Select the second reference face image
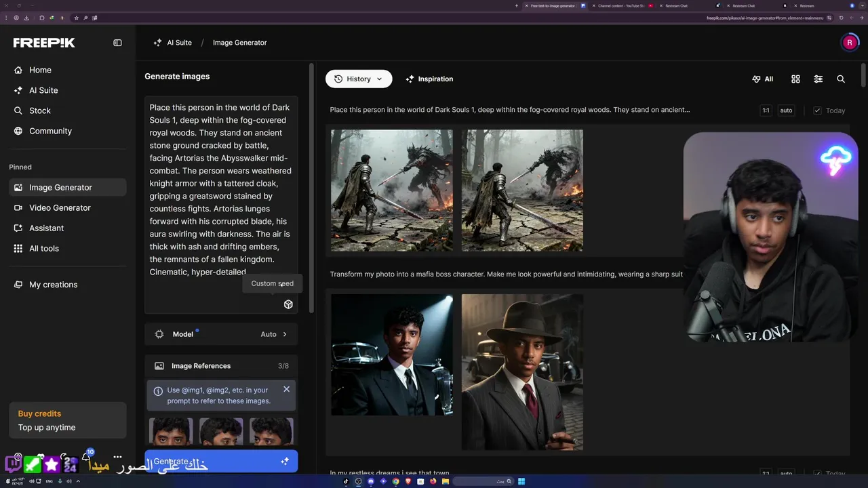The width and height of the screenshot is (868, 488). (221, 432)
